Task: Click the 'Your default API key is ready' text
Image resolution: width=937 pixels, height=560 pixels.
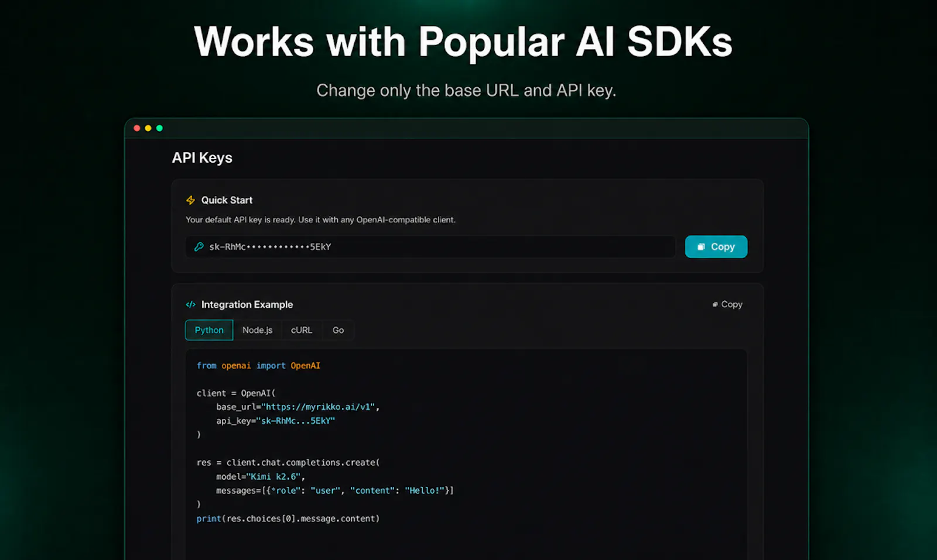Action: click(320, 220)
